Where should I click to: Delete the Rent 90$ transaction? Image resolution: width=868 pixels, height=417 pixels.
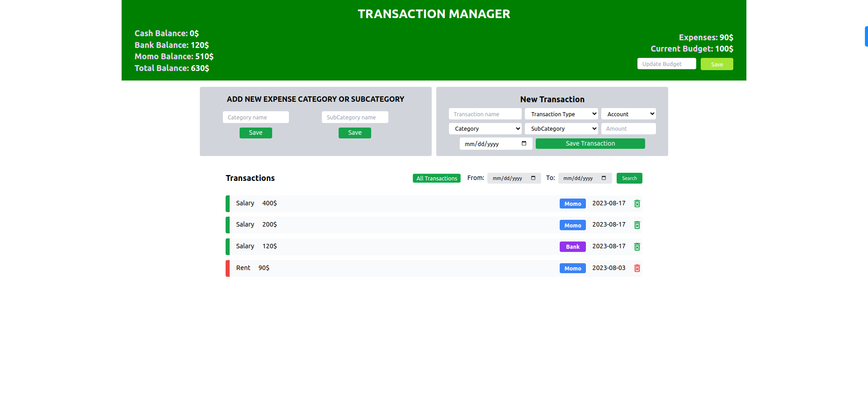coord(637,268)
